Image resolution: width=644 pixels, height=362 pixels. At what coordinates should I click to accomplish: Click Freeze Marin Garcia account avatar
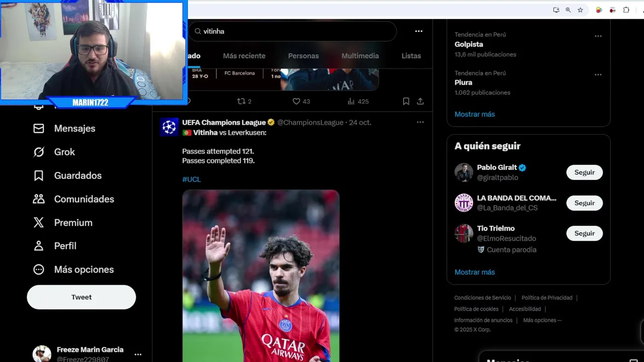pyautogui.click(x=42, y=354)
